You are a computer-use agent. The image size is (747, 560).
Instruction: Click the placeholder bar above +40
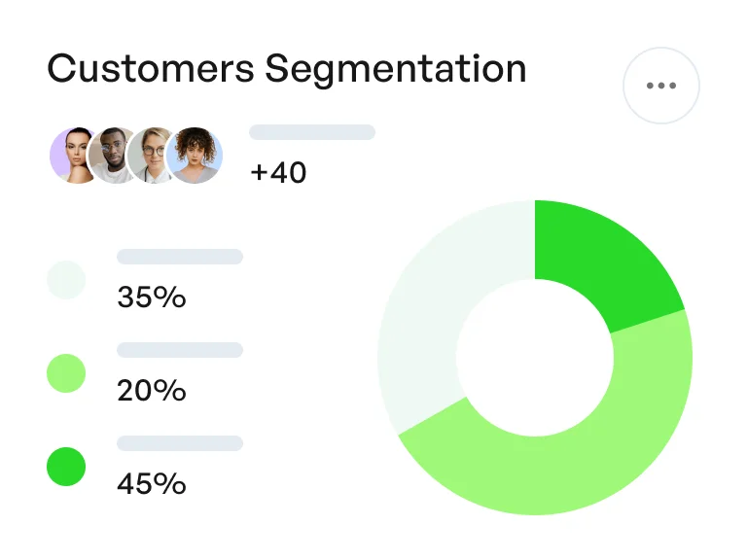point(312,132)
